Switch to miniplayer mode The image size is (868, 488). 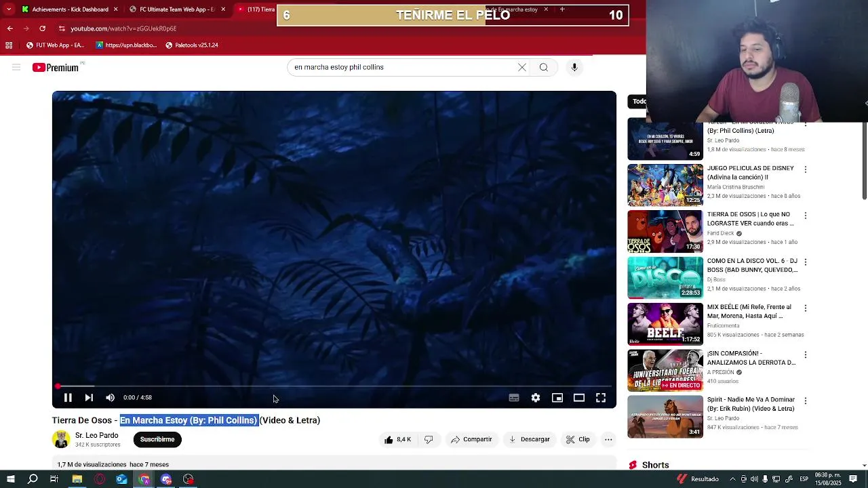click(557, 398)
